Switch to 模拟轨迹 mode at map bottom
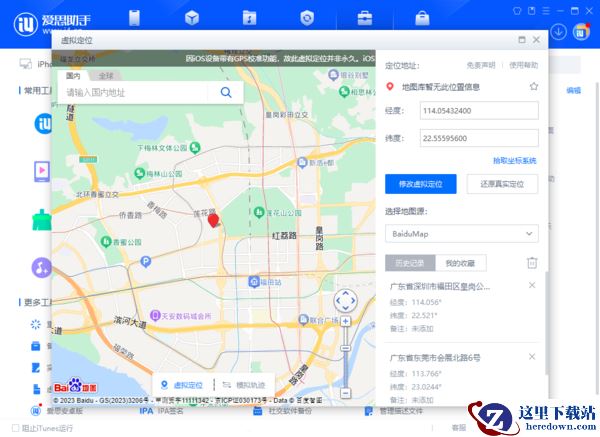Screen dimensions: 600x437 click(244, 385)
